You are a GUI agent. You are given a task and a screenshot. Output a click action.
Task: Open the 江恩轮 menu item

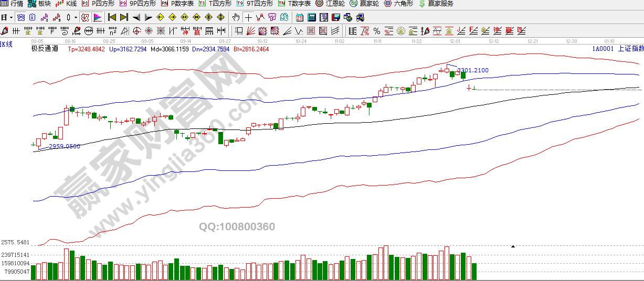coord(330,4)
